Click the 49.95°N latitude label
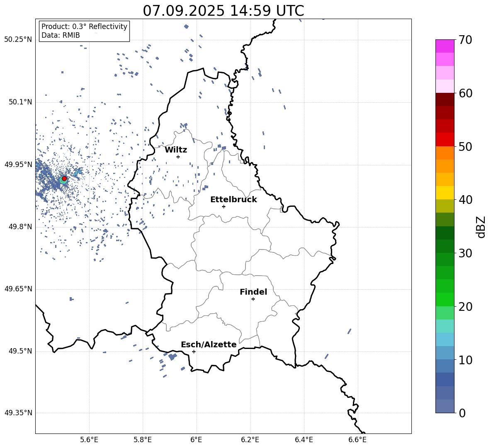 (18, 165)
